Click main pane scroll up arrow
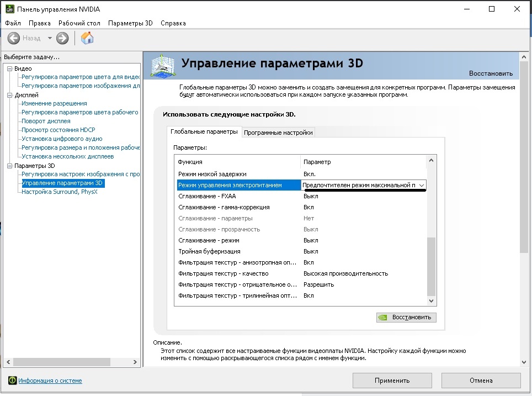The image size is (532, 396). (524, 57)
